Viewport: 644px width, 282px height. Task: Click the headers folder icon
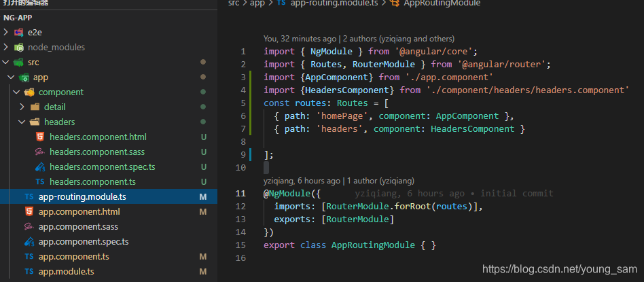(35, 122)
